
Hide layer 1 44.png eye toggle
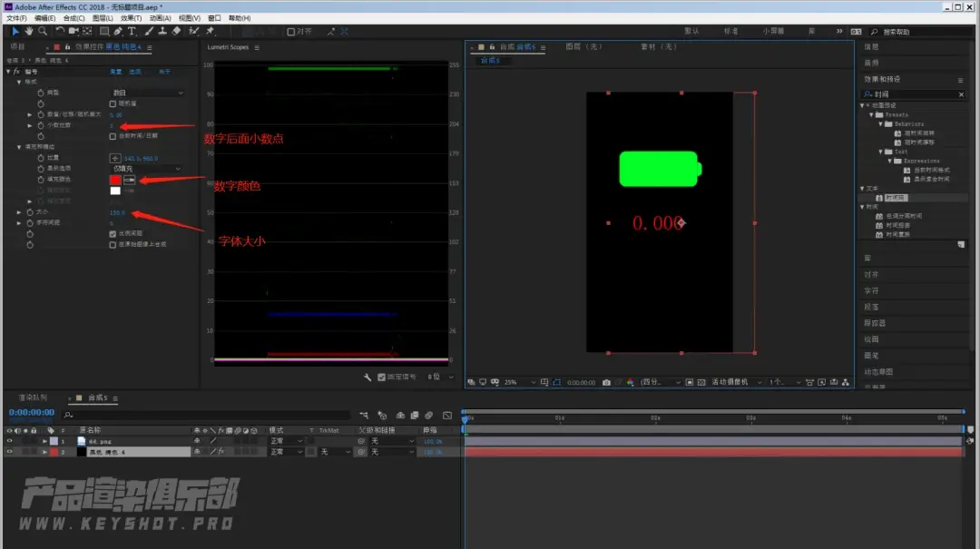(9, 441)
